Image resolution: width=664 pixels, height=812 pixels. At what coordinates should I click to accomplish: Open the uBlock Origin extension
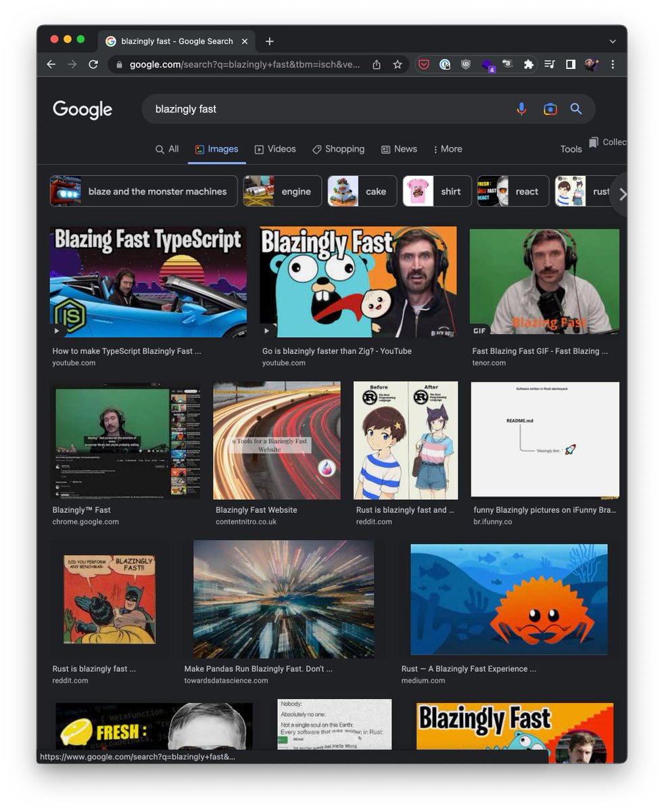coord(466,64)
